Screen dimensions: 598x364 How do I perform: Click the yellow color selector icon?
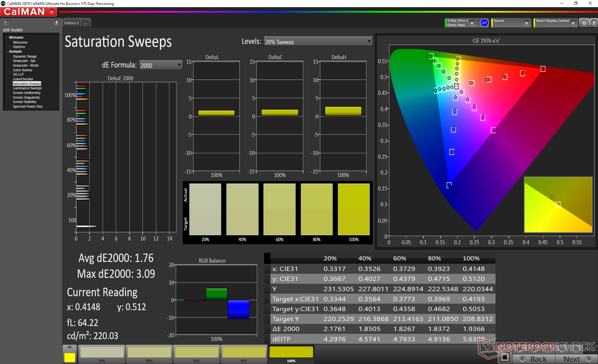69,357
